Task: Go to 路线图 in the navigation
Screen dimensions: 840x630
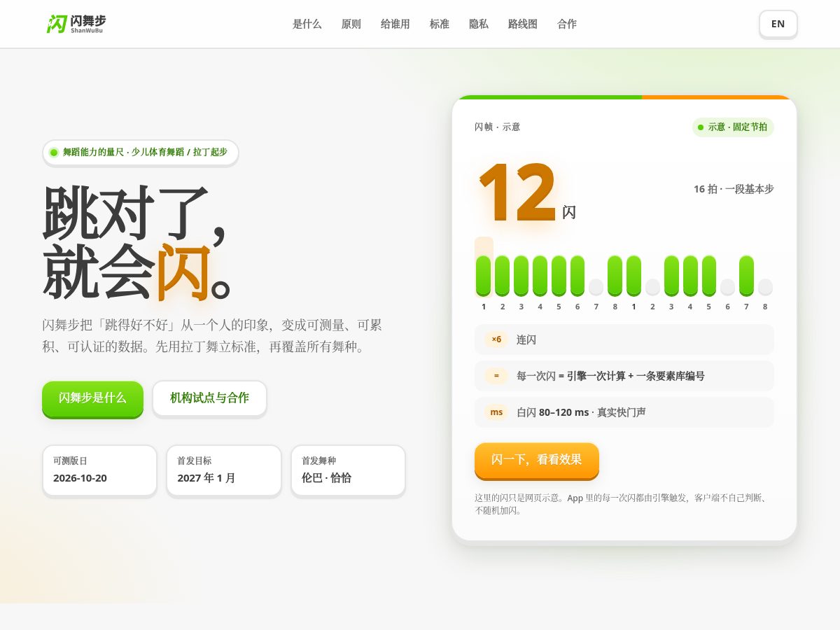Action: pyautogui.click(x=522, y=24)
